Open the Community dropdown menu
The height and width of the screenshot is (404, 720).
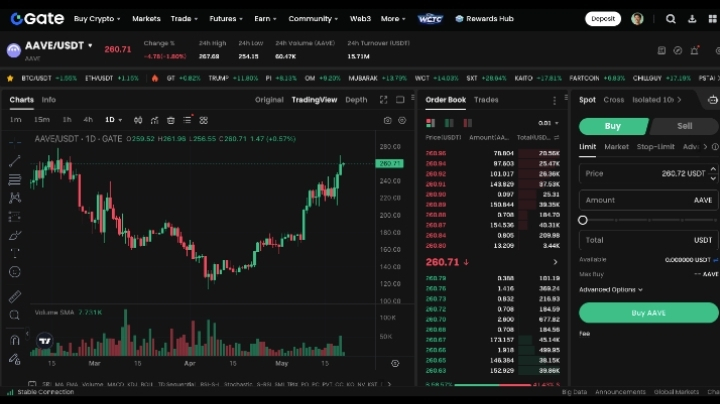313,19
